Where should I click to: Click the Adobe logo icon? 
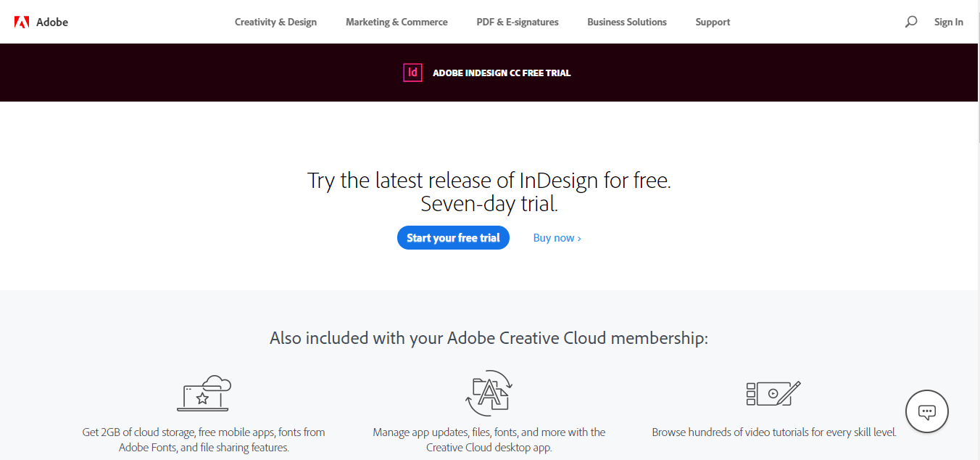pyautogui.click(x=22, y=22)
